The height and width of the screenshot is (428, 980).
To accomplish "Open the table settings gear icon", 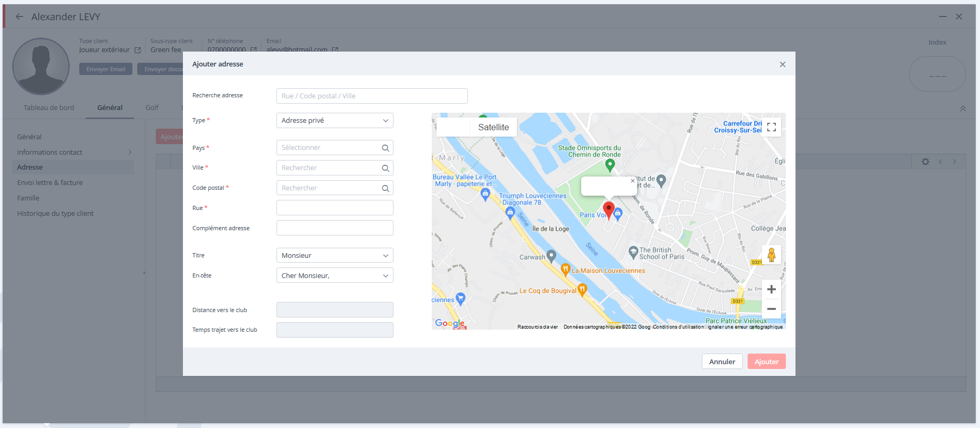I will [926, 162].
